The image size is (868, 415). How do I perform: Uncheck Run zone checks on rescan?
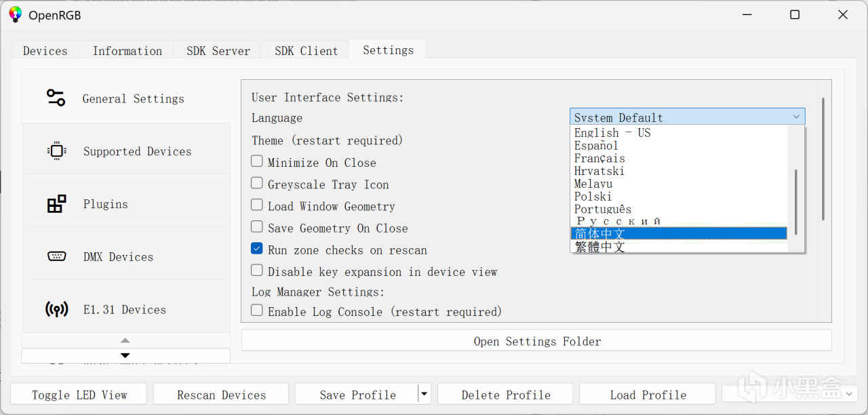coord(257,249)
